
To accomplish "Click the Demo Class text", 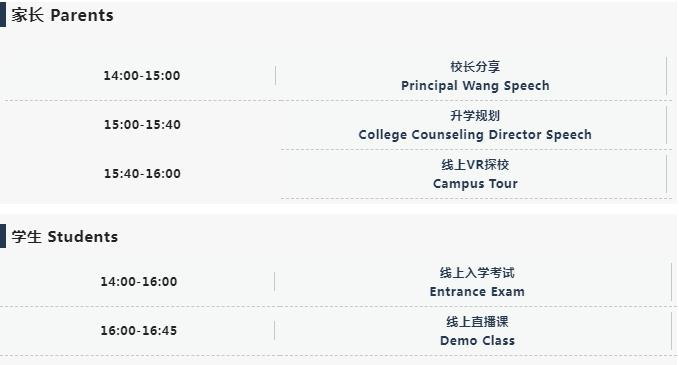I will pyautogui.click(x=477, y=341).
